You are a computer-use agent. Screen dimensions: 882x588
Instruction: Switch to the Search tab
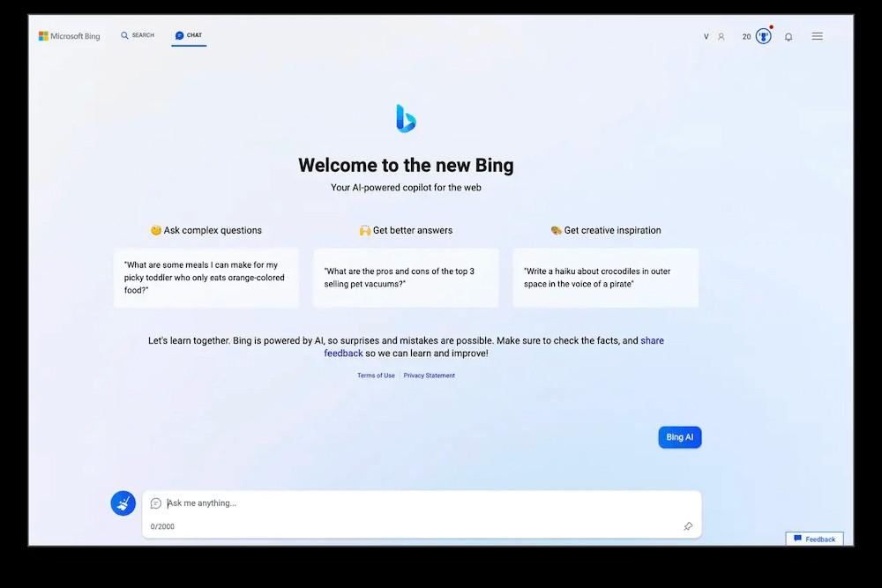point(138,35)
